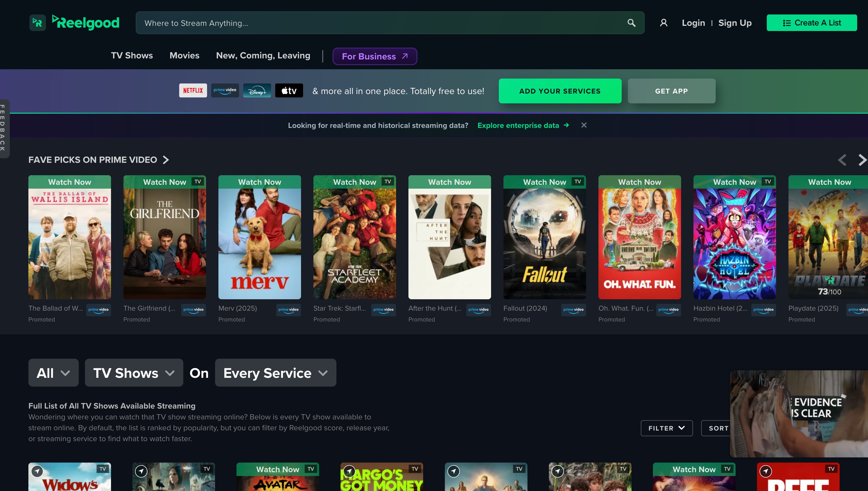Click Prime Video badge under Hazbin Hotel
Viewport: 868px width, 491px height.
(763, 310)
